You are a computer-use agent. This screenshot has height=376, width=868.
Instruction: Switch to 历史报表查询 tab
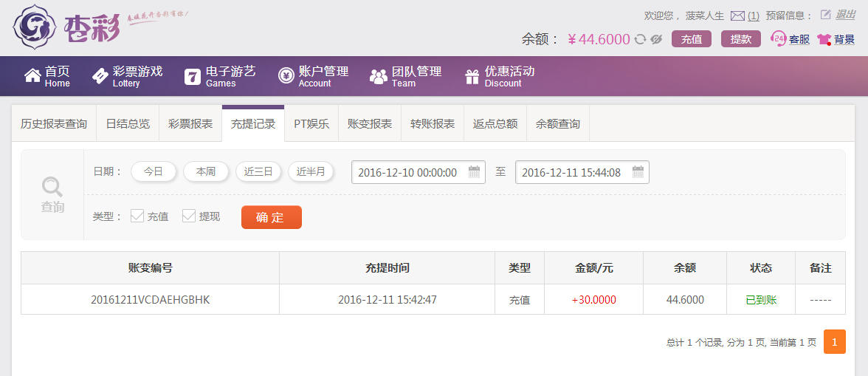(x=55, y=123)
